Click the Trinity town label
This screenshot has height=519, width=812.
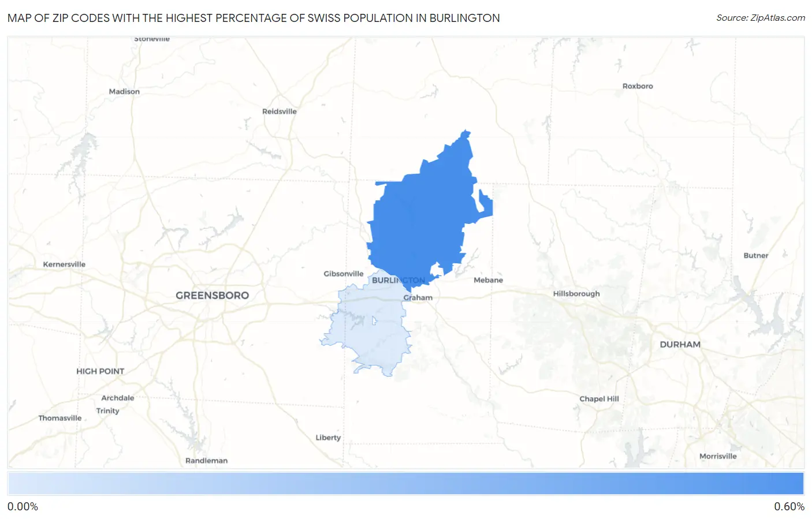(x=107, y=411)
